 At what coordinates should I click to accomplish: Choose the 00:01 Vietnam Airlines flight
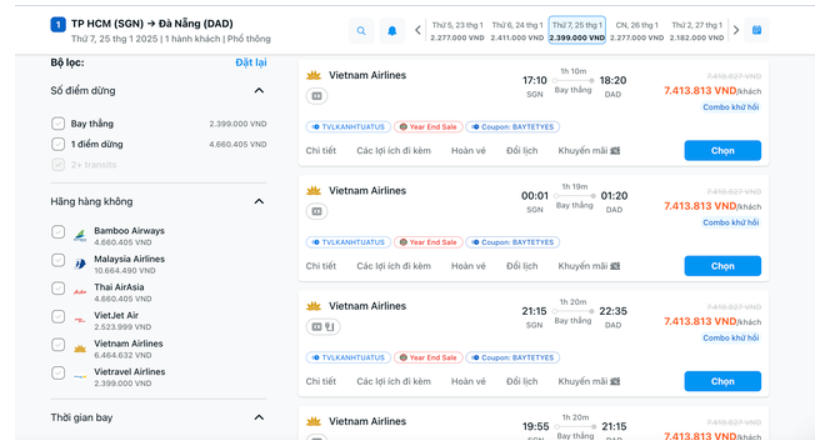coord(723,266)
